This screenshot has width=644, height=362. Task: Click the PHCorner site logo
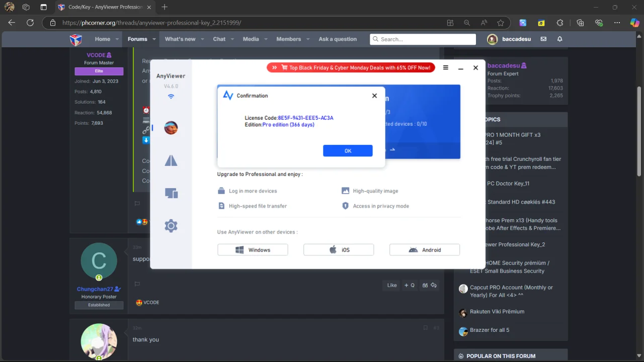[x=75, y=39]
